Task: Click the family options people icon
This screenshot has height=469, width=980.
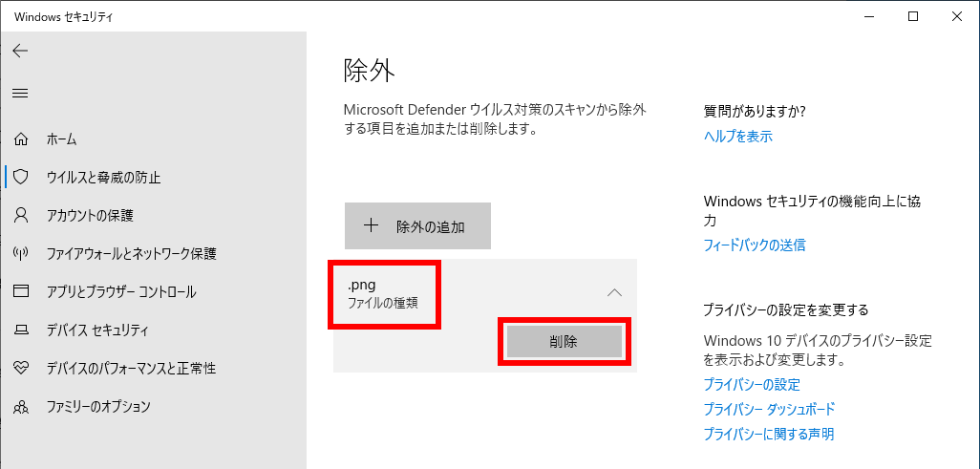Action: pos(21,407)
